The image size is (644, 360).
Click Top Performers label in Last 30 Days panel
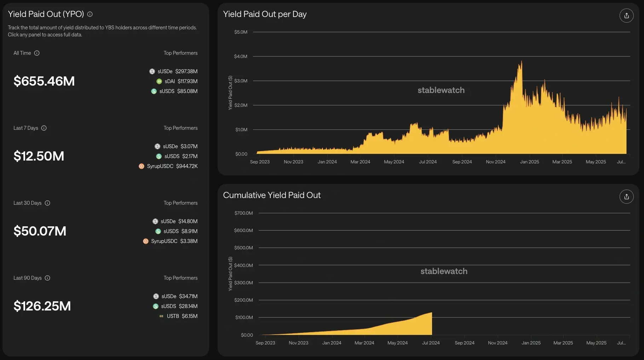180,203
